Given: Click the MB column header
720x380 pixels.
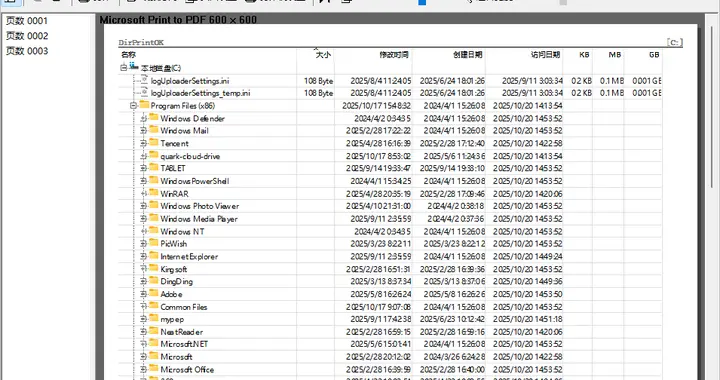Looking at the screenshot, I should pyautogui.click(x=615, y=55).
